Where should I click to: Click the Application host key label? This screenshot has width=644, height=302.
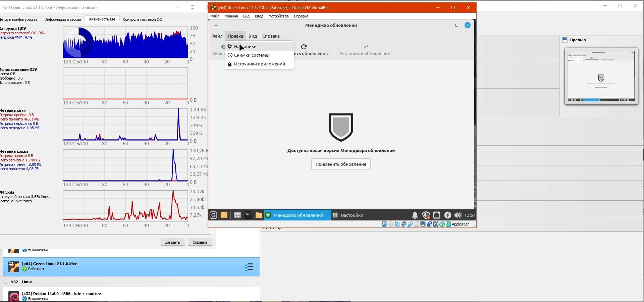pyautogui.click(x=461, y=224)
